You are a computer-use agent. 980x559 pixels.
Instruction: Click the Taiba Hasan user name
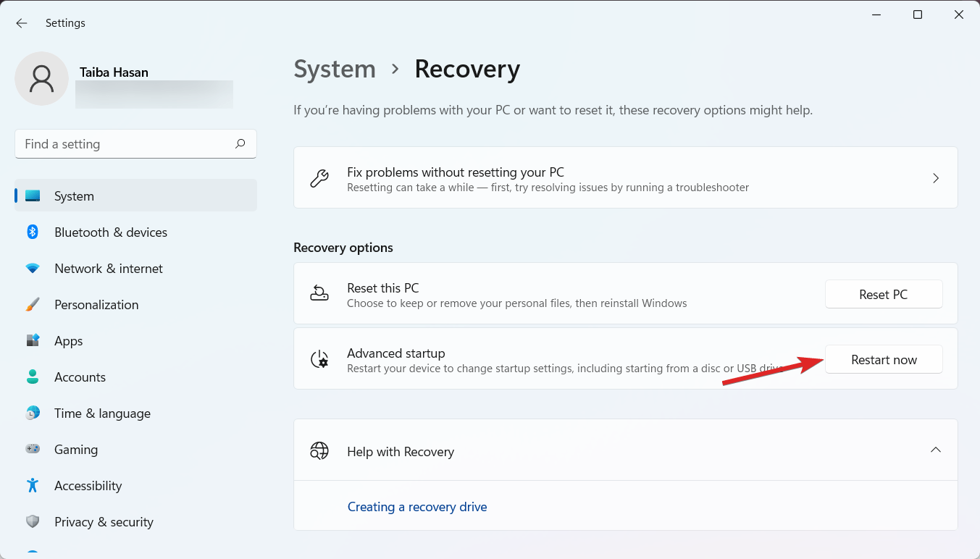(114, 72)
